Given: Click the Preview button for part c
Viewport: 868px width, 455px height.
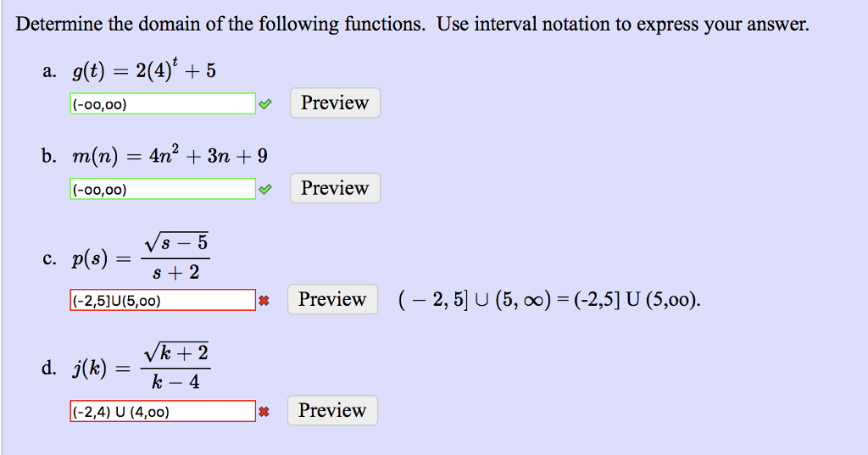Looking at the screenshot, I should tap(332, 299).
